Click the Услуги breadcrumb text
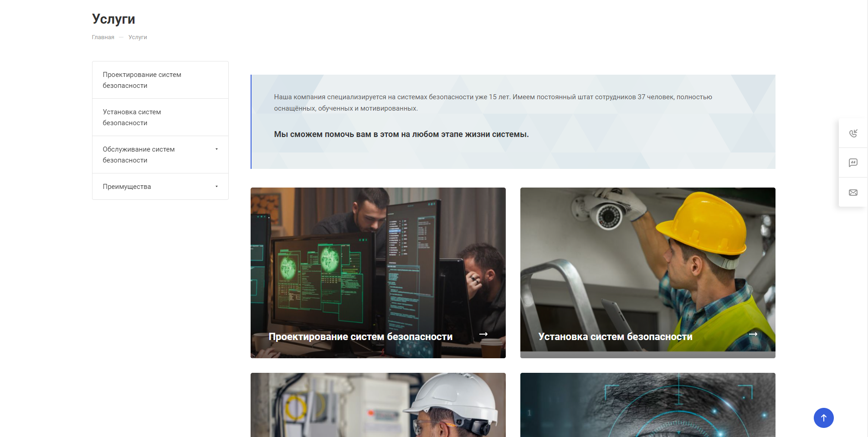Image resolution: width=868 pixels, height=437 pixels. pyautogui.click(x=138, y=37)
